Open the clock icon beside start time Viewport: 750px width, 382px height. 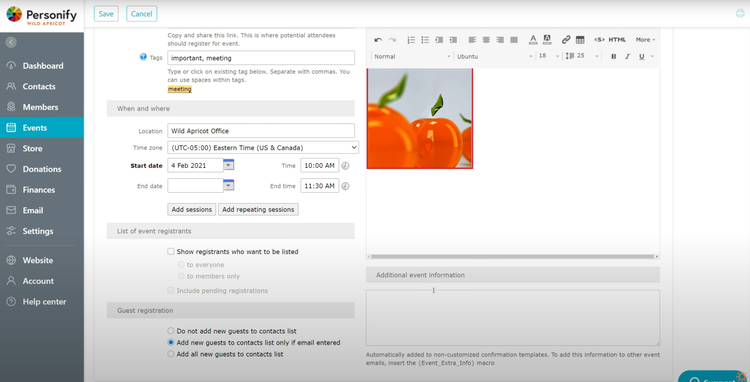tap(345, 166)
